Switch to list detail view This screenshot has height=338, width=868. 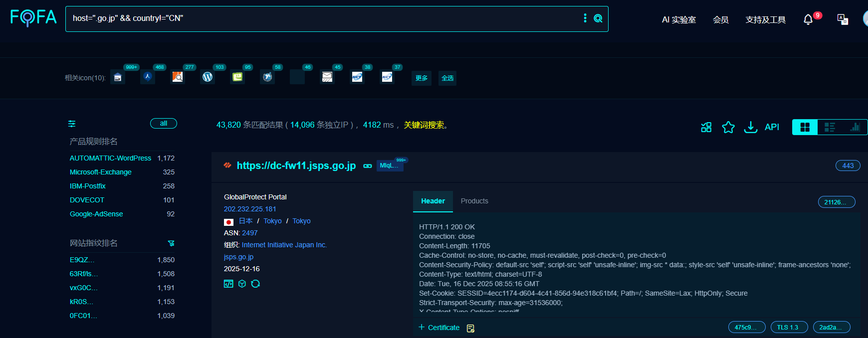(830, 127)
